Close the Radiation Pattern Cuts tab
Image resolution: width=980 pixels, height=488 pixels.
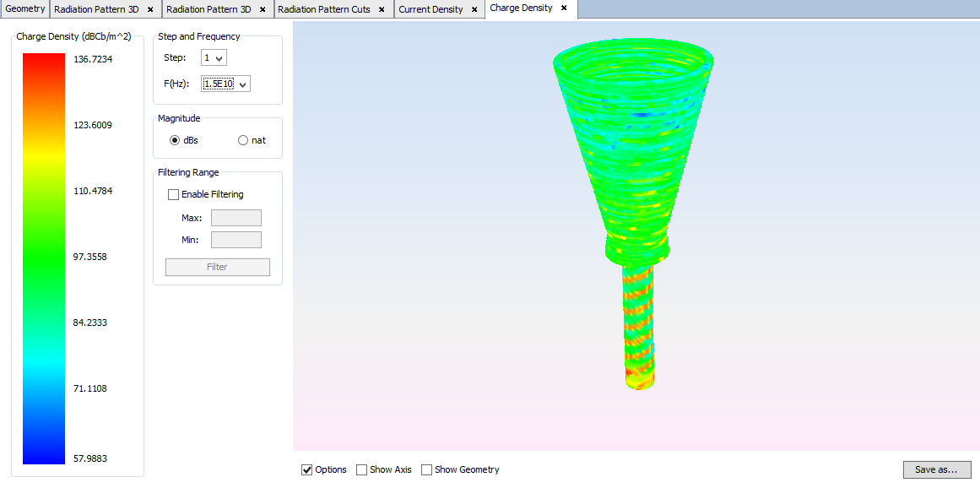pyautogui.click(x=382, y=10)
